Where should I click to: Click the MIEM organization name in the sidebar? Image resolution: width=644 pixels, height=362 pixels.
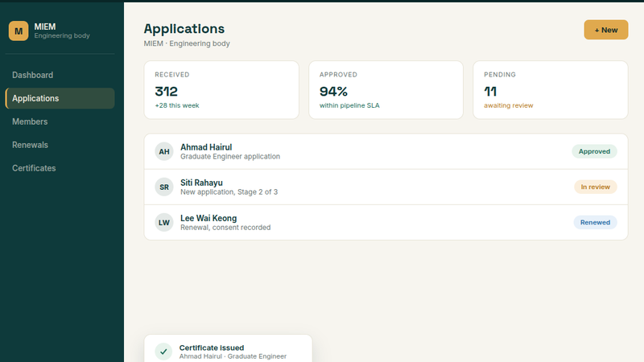(x=45, y=27)
